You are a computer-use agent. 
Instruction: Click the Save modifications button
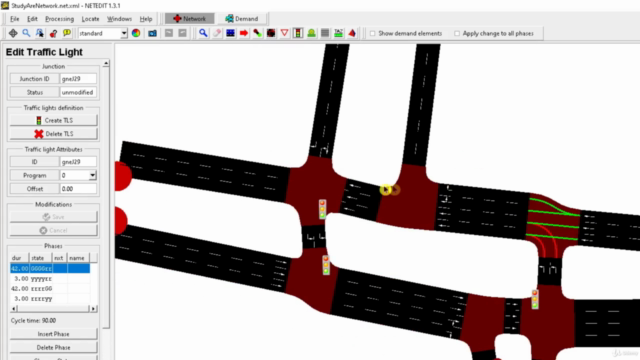point(53,217)
